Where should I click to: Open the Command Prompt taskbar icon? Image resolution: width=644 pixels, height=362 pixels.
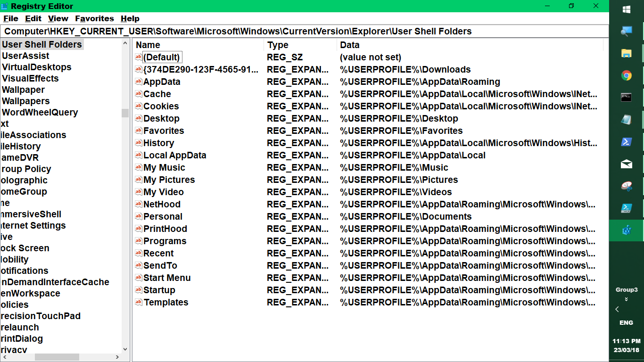coord(627,98)
